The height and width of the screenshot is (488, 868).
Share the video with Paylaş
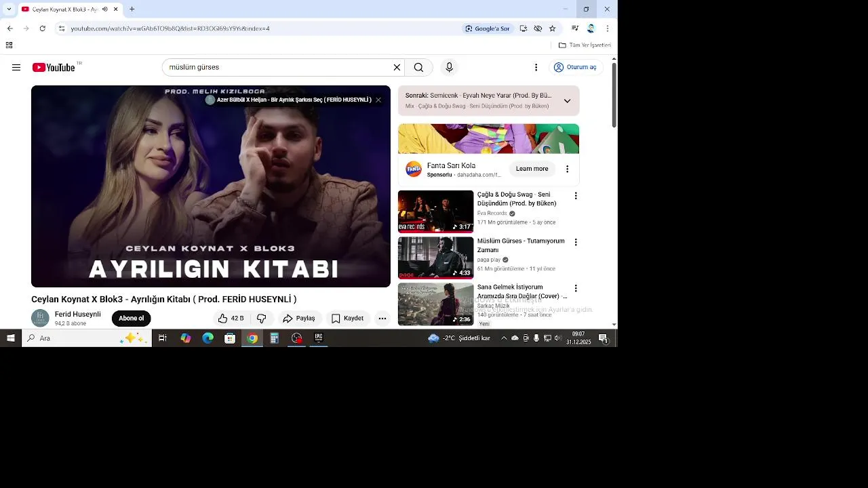[299, 319]
